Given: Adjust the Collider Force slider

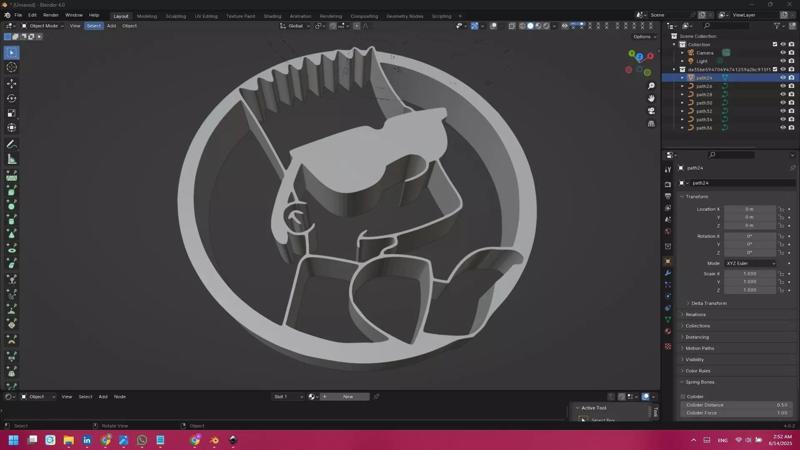Looking at the screenshot, I should pyautogui.click(x=735, y=413).
